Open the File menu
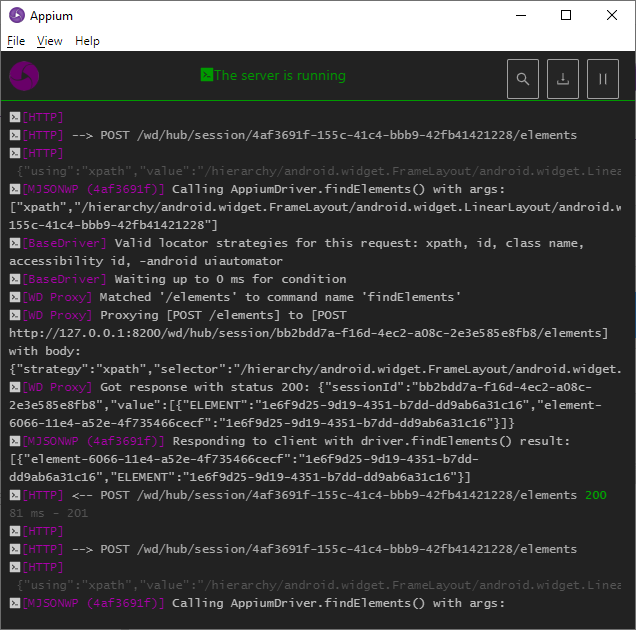Viewport: 636px width, 630px height. coord(16,41)
